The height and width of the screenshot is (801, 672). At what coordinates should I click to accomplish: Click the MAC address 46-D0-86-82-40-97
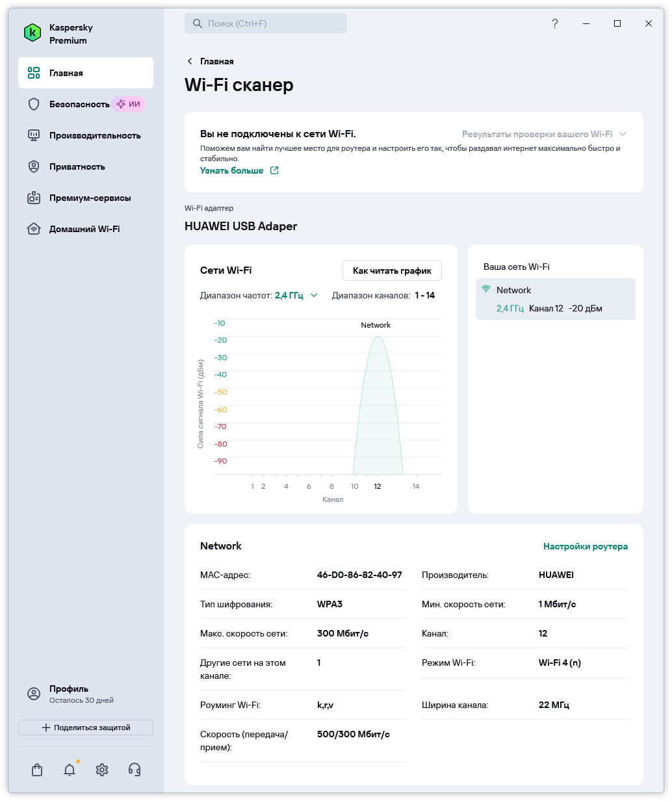click(x=359, y=575)
